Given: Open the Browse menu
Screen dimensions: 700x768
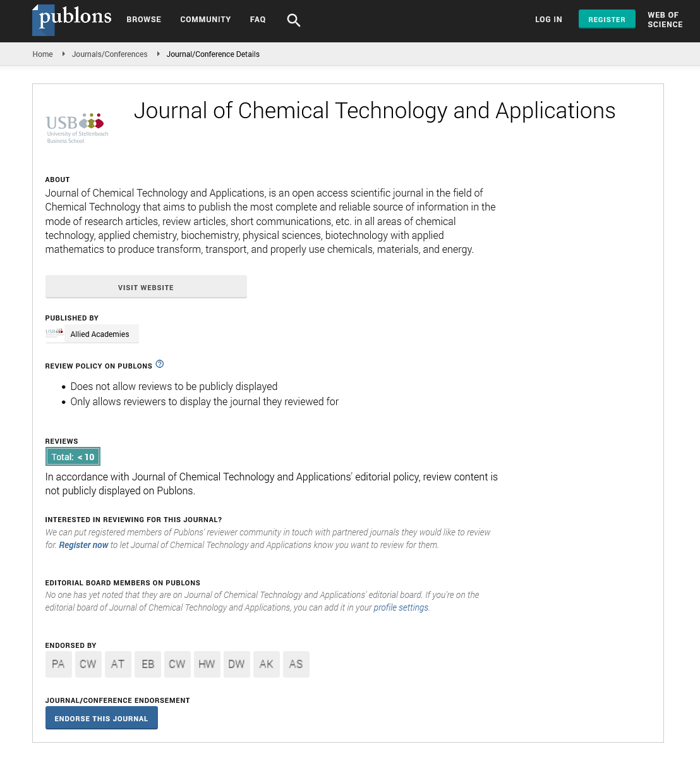Looking at the screenshot, I should pos(143,20).
